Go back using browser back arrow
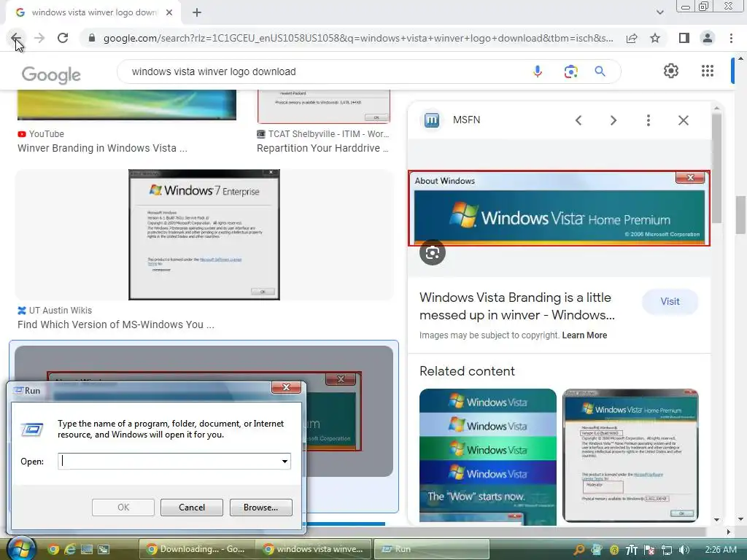 tap(16, 38)
